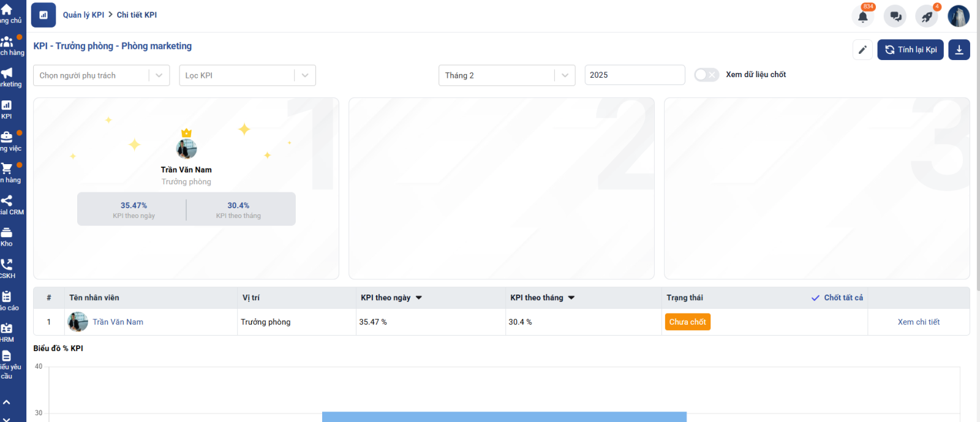This screenshot has width=980, height=422.
Task: Click the notification bell icon
Action: click(x=862, y=17)
